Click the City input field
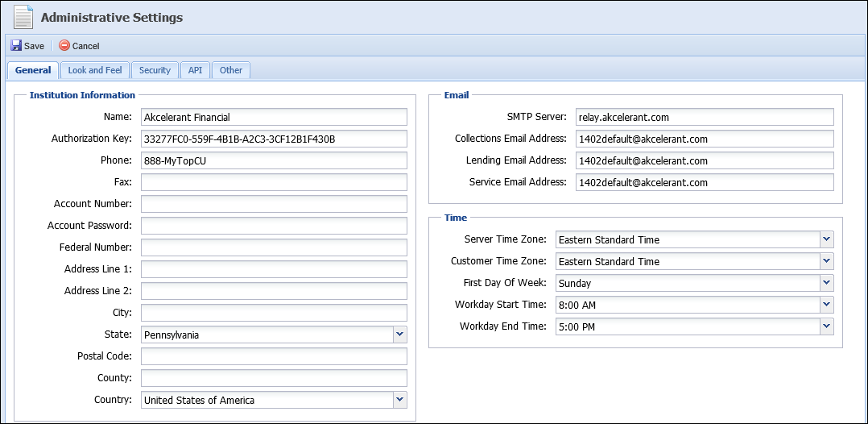 click(274, 313)
